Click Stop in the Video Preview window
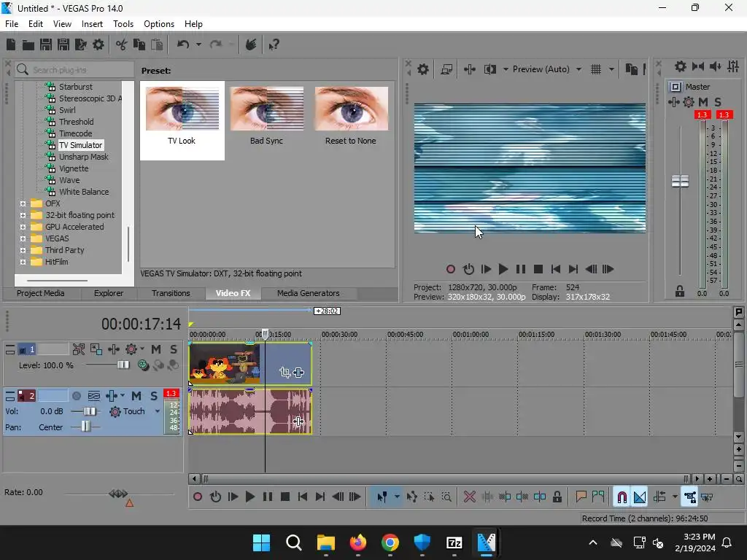747x560 pixels. pyautogui.click(x=538, y=269)
